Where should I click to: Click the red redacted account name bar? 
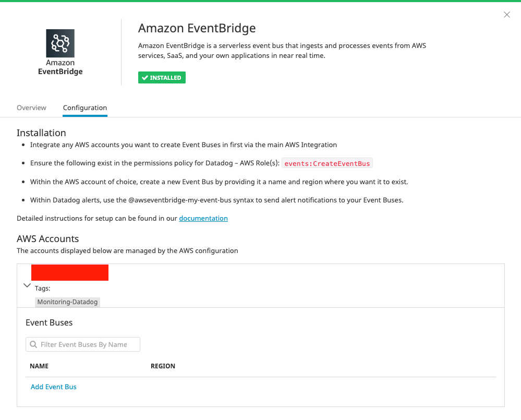pyautogui.click(x=70, y=272)
